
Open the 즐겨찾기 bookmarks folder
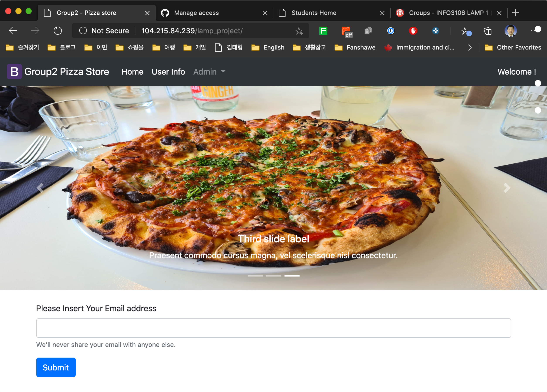click(x=22, y=48)
